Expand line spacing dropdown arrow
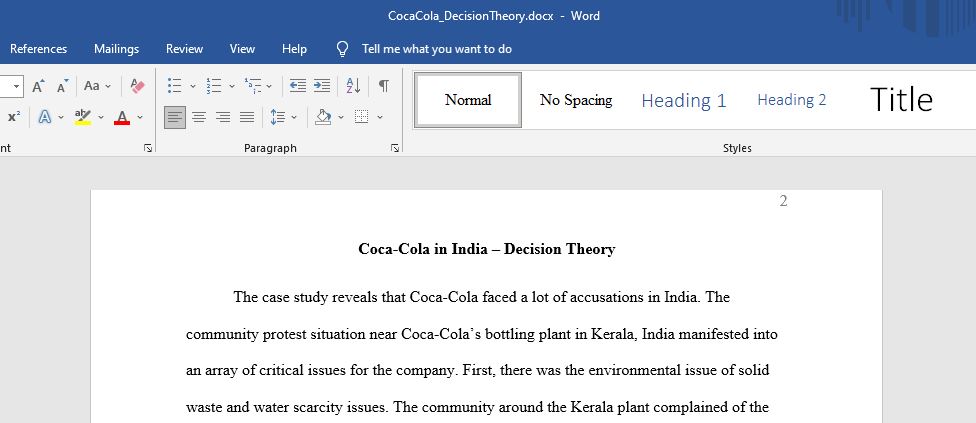This screenshot has height=423, width=976. coord(294,117)
